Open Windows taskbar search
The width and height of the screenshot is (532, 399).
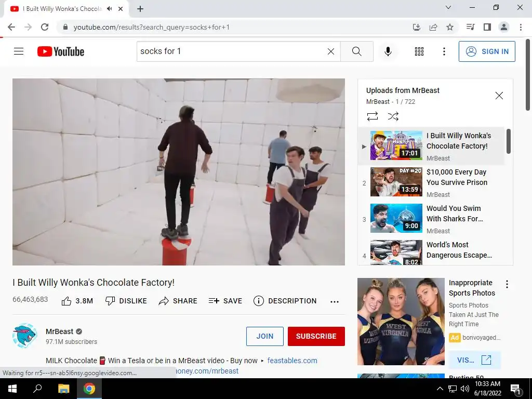pos(37,389)
